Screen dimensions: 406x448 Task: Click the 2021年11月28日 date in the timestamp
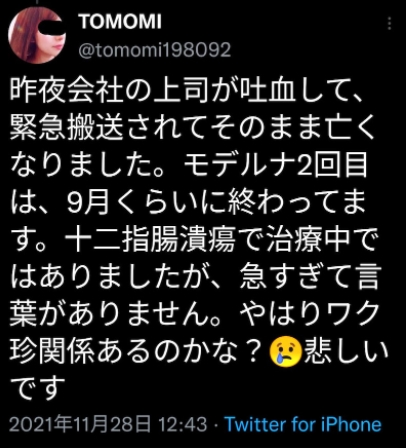(x=80, y=425)
